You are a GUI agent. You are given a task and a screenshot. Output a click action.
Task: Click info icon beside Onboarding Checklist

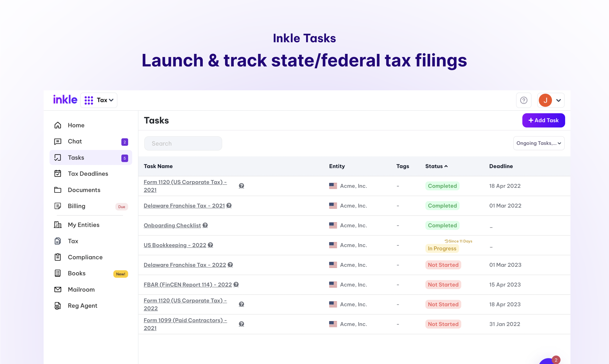205,225
